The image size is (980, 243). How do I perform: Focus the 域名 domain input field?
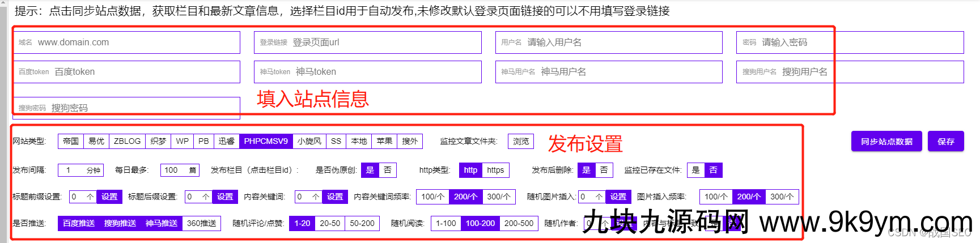tap(136, 42)
